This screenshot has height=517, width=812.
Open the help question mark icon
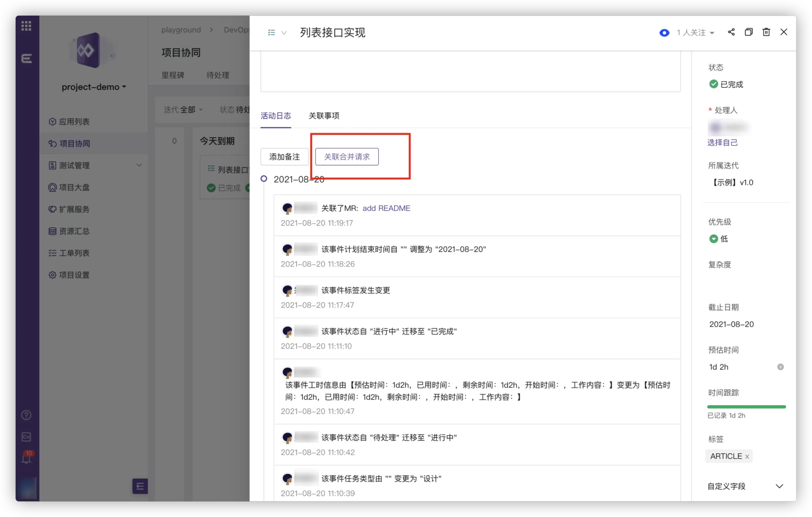click(26, 415)
